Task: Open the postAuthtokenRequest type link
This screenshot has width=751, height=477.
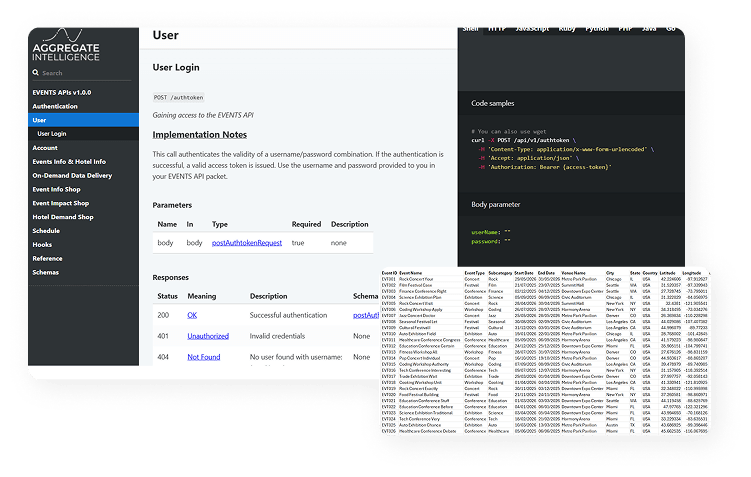Action: pos(246,242)
